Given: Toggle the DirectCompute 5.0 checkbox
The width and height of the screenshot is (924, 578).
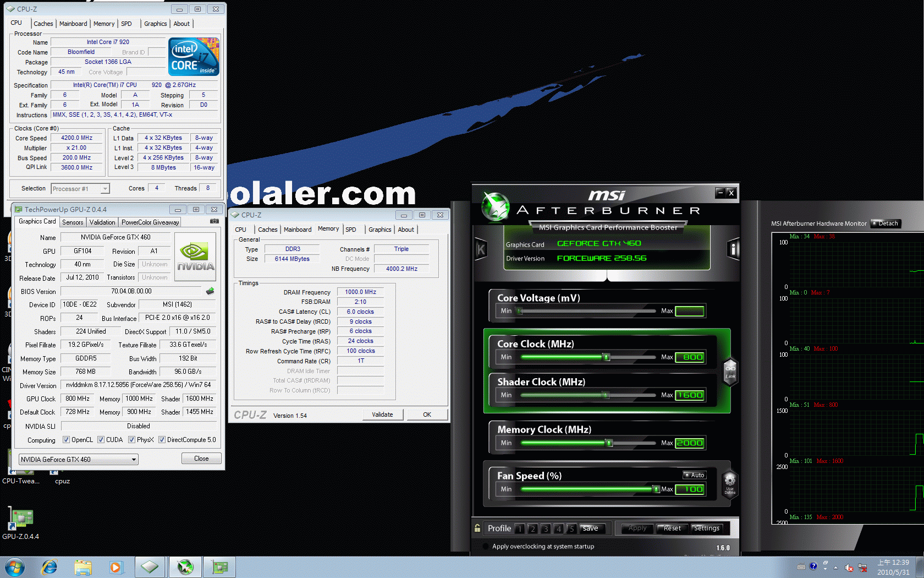Looking at the screenshot, I should [162, 439].
